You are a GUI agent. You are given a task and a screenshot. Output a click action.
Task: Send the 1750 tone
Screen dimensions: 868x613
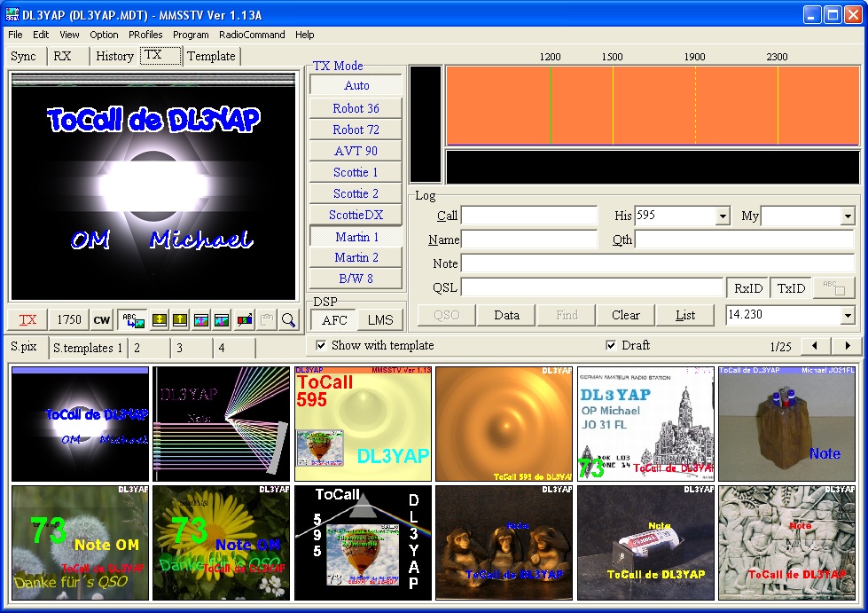(69, 319)
